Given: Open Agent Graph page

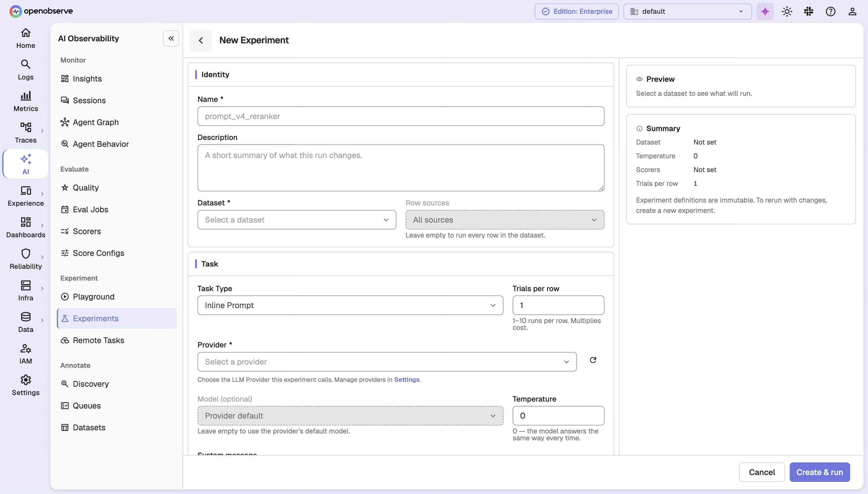Looking at the screenshot, I should [117, 122].
